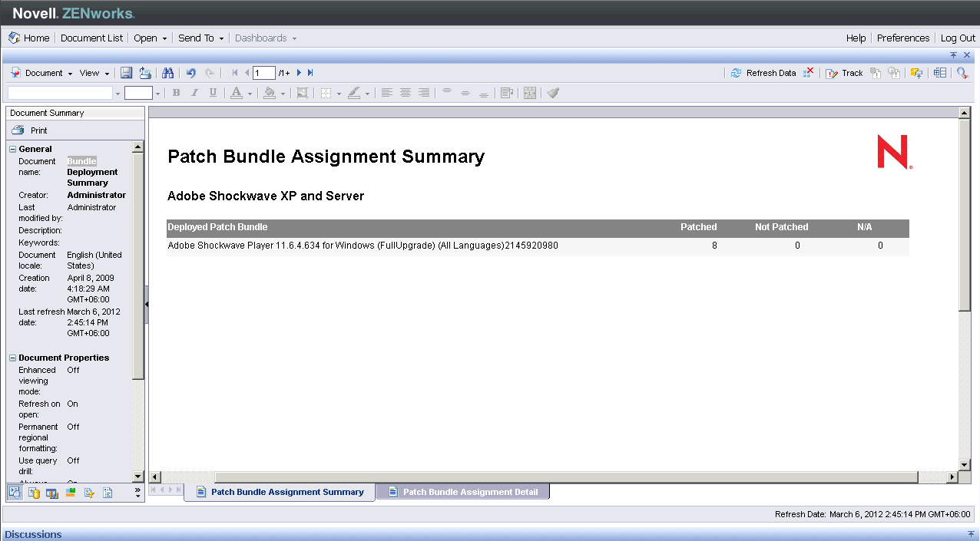Click the magnifier zoom icon in toolbar

pos(962,73)
